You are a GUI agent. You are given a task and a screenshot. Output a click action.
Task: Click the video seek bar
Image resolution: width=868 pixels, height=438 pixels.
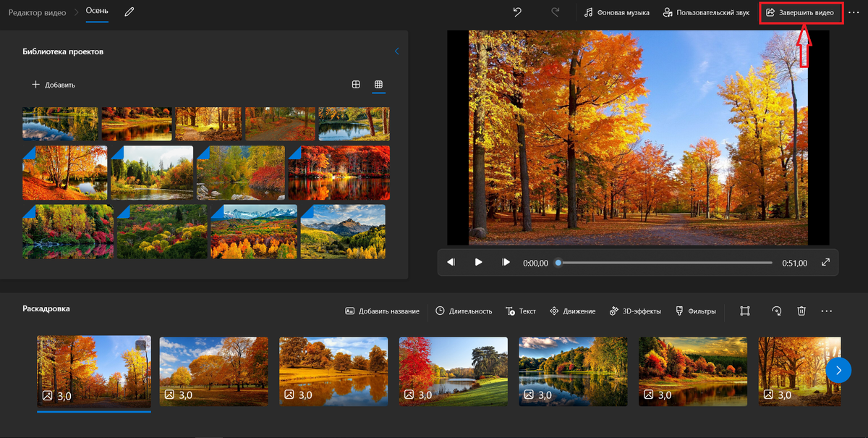(x=665, y=263)
